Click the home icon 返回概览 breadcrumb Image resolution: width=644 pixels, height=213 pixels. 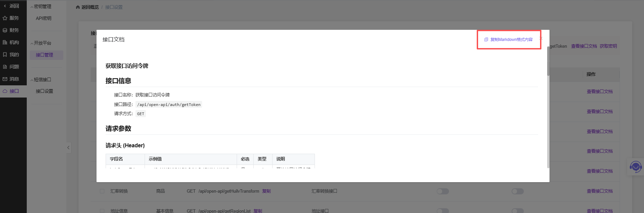(x=87, y=7)
